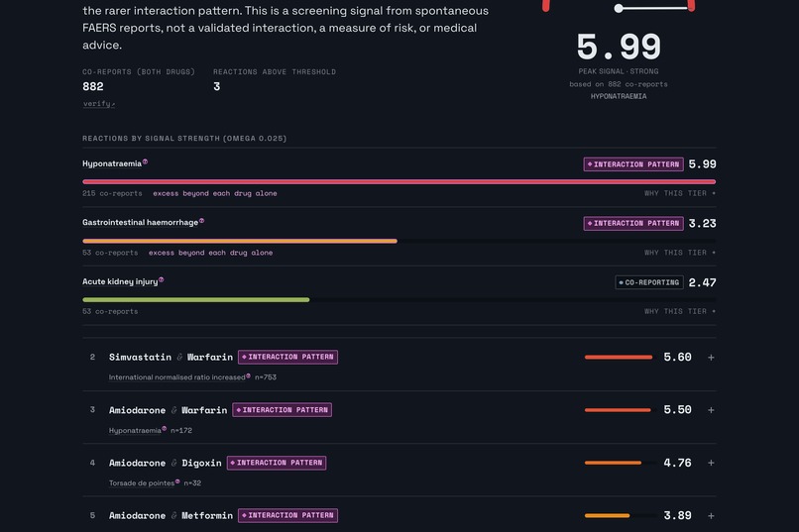This screenshot has height=532, width=799.
Task: Expand WHY THIS TIER for Gastrointestinal haemorrhage
Action: pyautogui.click(x=680, y=253)
